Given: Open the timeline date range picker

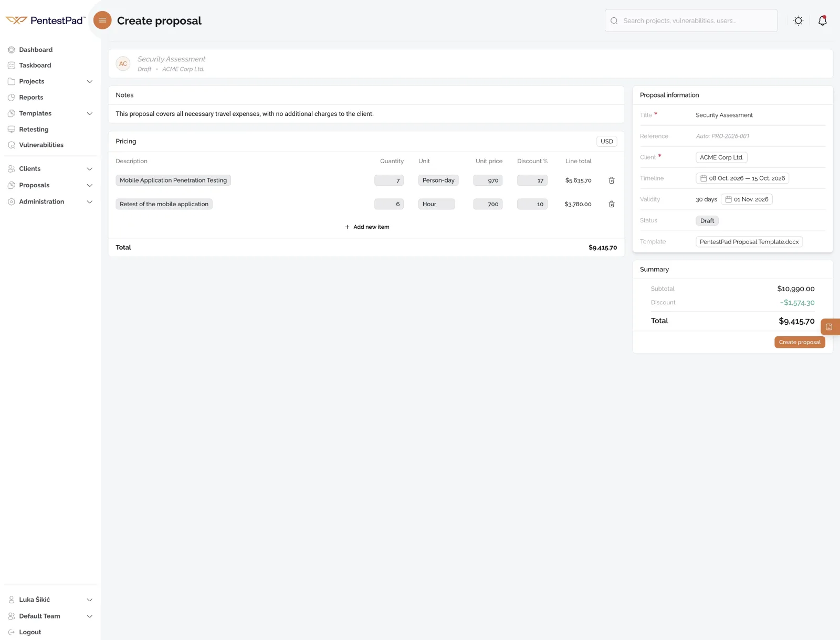Looking at the screenshot, I should coord(742,178).
